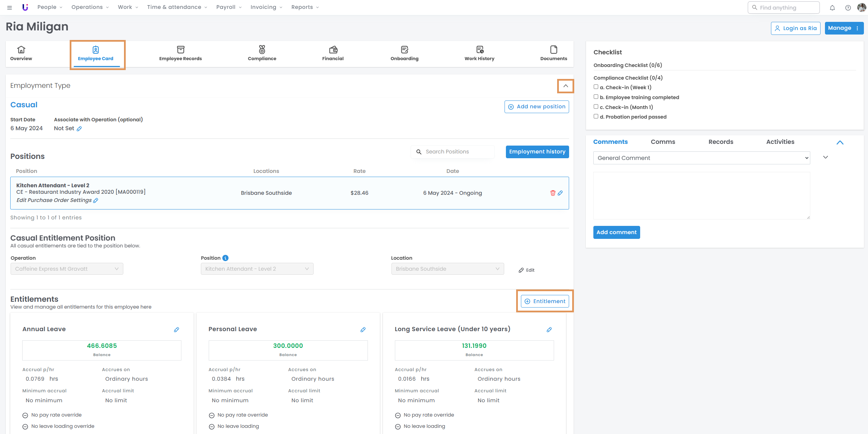Viewport: 868px width, 434px height.
Task: Click pencil icon next to Not Set
Action: click(x=79, y=129)
